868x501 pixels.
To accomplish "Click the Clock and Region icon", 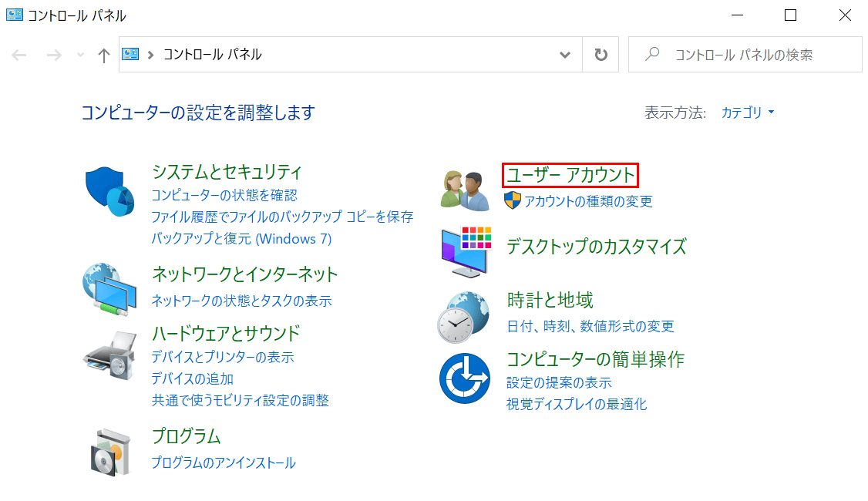I will (x=463, y=318).
